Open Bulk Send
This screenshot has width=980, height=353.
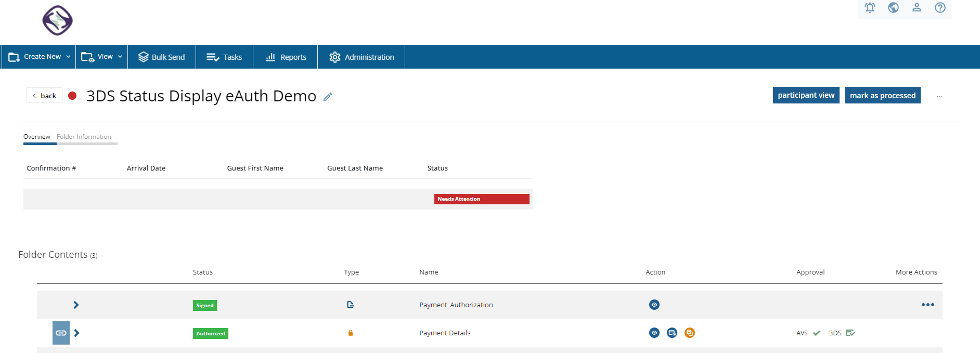162,57
